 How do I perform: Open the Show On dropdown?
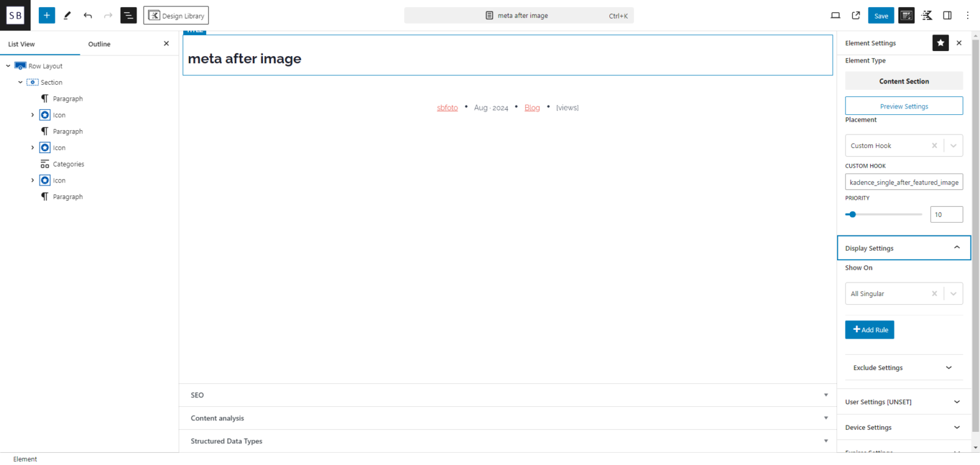[953, 293]
